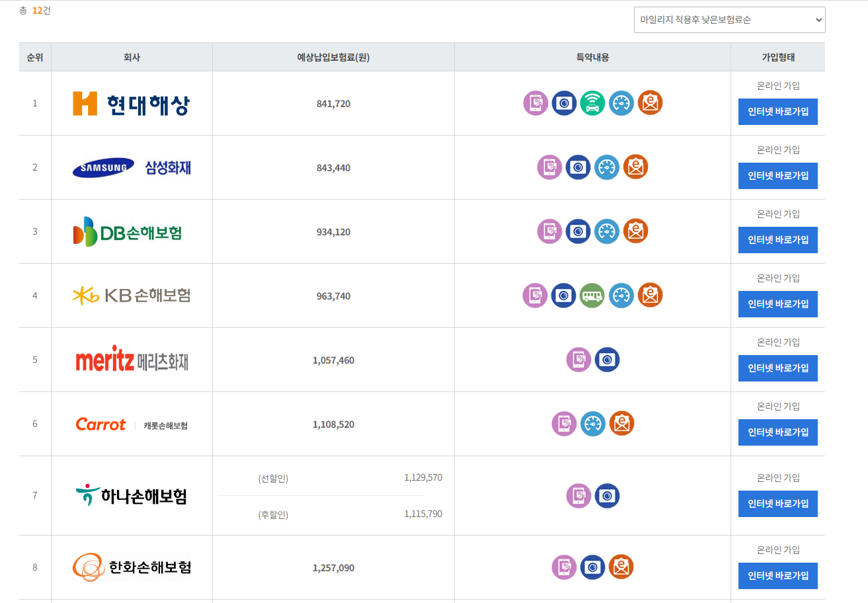Open blackbox camera icon in DB손해보험 row
The height and width of the screenshot is (603, 868).
578,231
